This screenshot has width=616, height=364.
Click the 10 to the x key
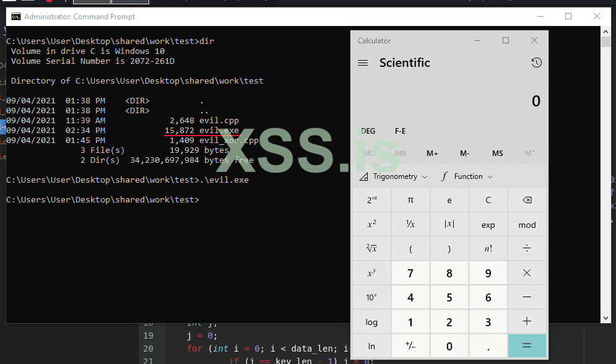(x=371, y=297)
